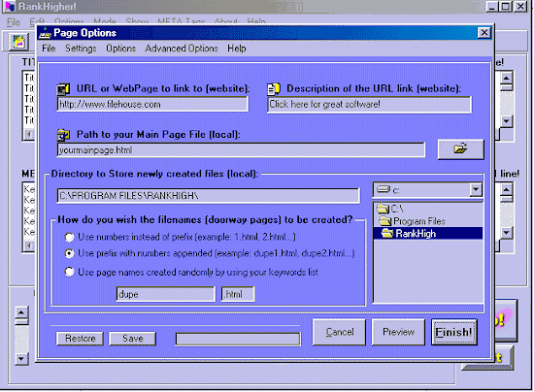Select Use numbers instead of prefix option
Image resolution: width=534 pixels, height=392 pixels.
click(x=70, y=237)
